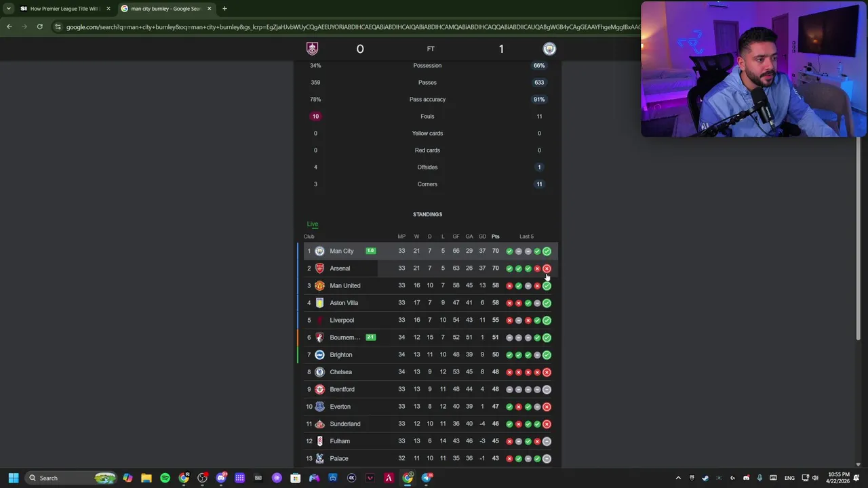Click the Sunderland club logo in standings
The height and width of the screenshot is (488, 868).
tap(319, 424)
